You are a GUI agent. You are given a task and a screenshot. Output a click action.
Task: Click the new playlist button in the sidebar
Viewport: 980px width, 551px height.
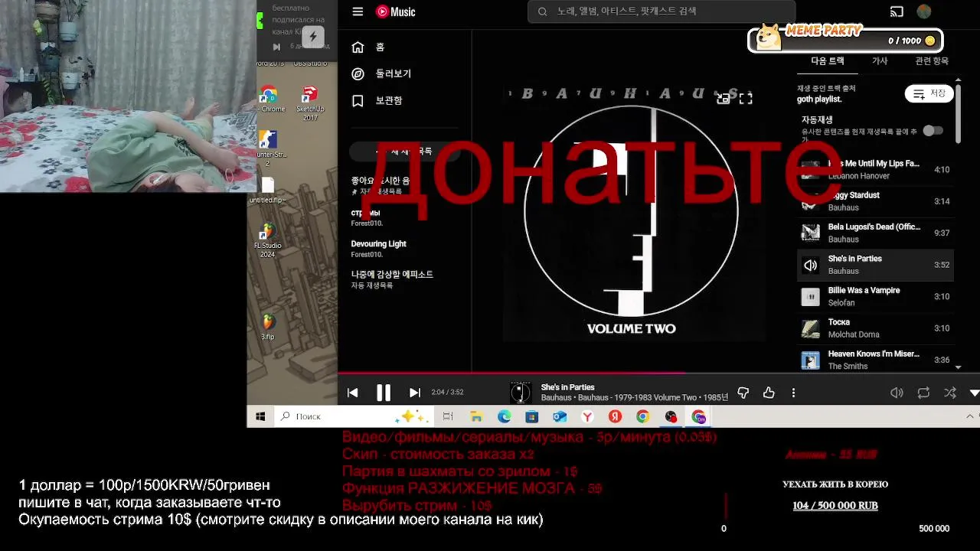pos(404,152)
